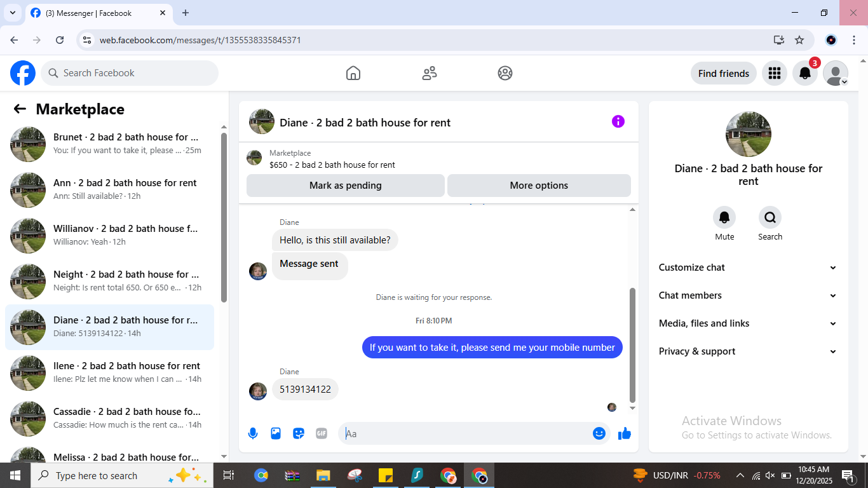Image resolution: width=868 pixels, height=488 pixels.
Task: Click the Windows taskbar search box
Action: click(x=121, y=475)
